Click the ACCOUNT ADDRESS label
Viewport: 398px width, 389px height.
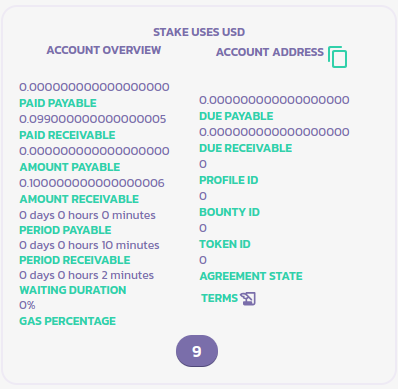click(270, 52)
